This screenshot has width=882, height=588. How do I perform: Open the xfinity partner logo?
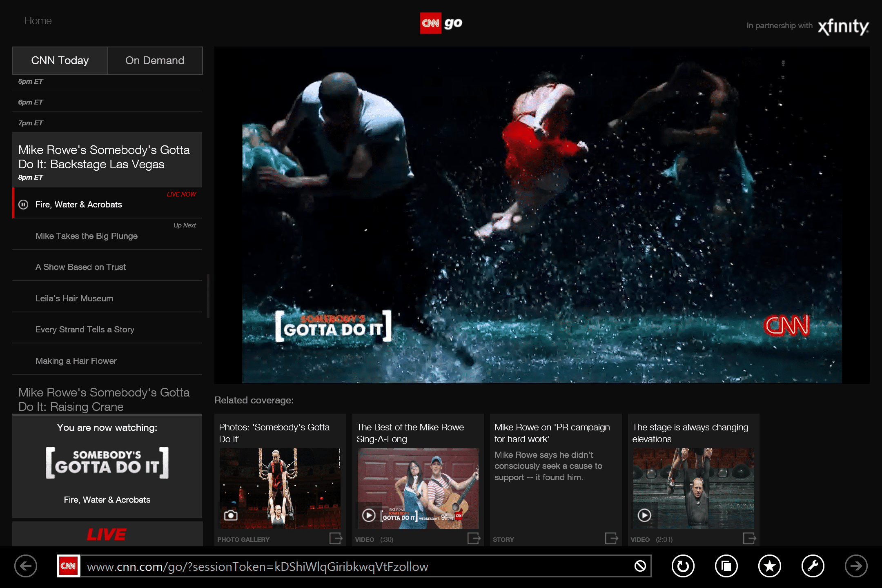tap(843, 27)
